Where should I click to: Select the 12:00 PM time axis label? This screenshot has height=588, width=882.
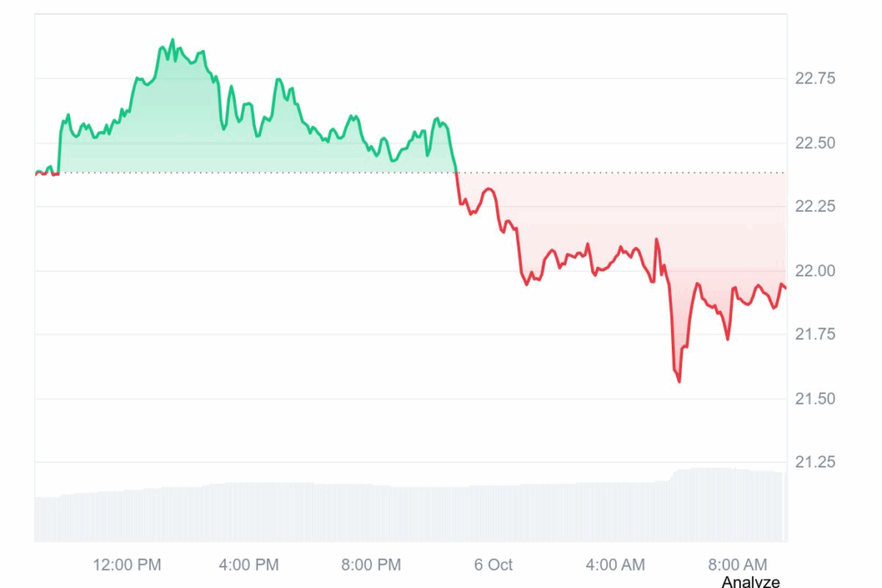coord(127,565)
